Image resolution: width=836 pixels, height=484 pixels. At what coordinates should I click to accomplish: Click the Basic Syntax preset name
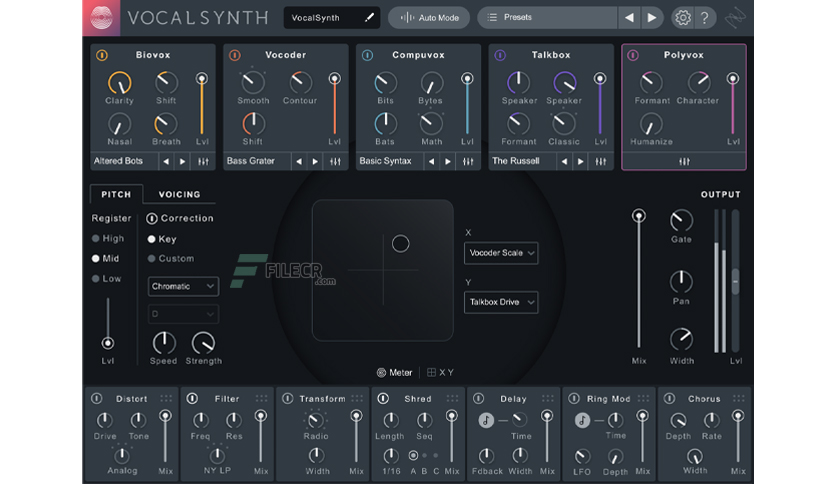[x=385, y=161]
